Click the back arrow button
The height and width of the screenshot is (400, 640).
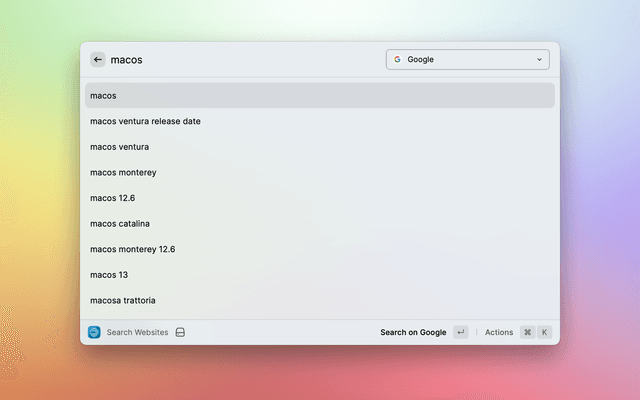point(98,60)
